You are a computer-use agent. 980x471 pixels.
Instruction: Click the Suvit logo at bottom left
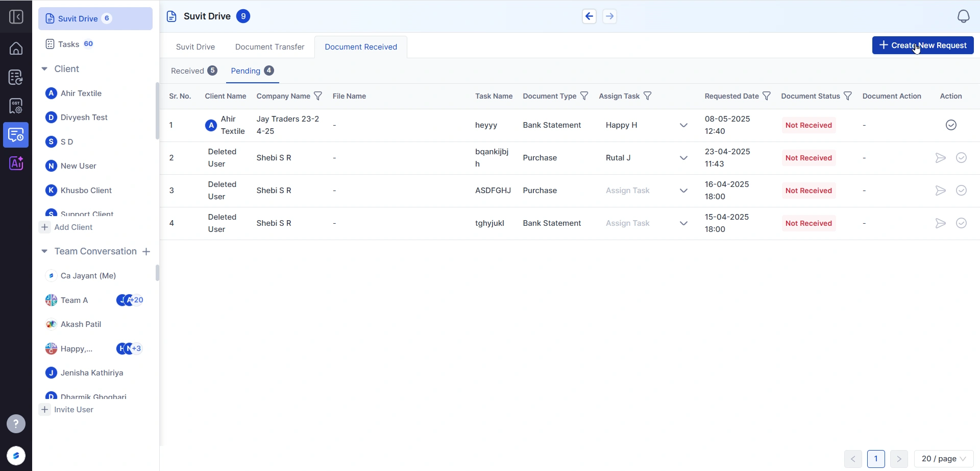[x=16, y=456]
